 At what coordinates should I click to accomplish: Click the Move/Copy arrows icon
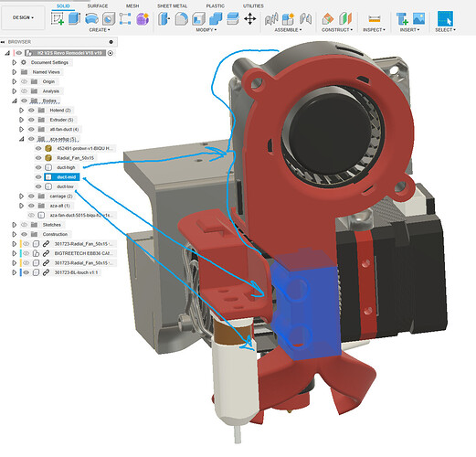[x=250, y=19]
